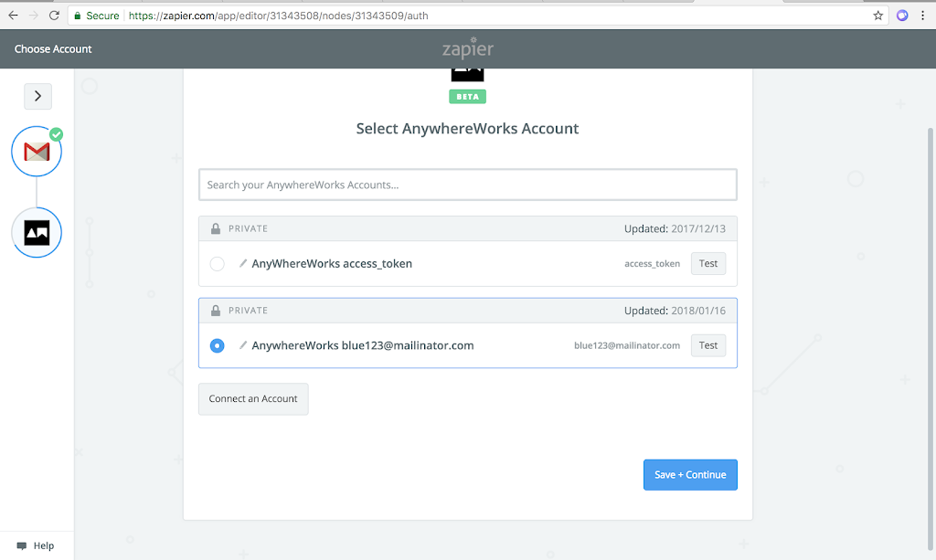Click 'Select AnywhereWorks Account' heading
Screen dimensions: 936x560
coord(467,129)
